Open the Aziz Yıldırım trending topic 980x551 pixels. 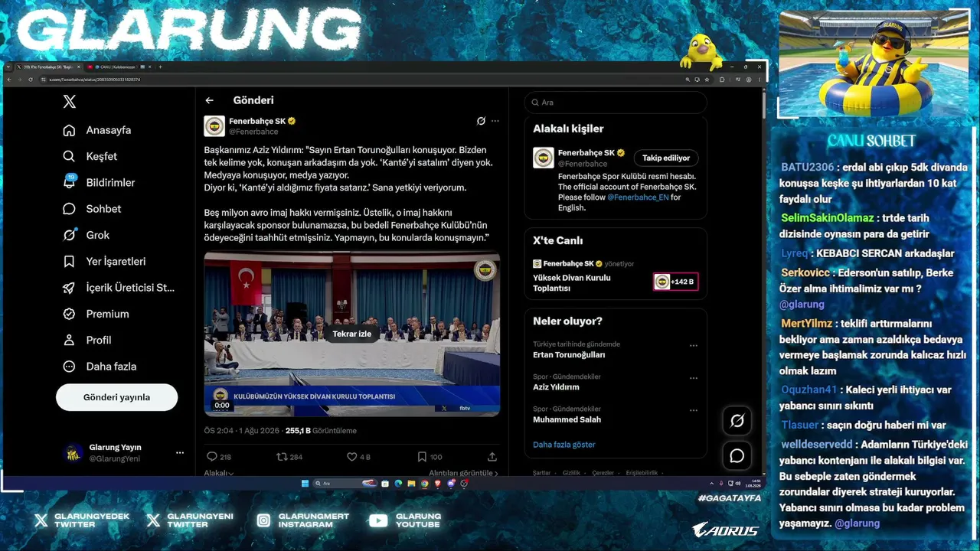(x=556, y=387)
